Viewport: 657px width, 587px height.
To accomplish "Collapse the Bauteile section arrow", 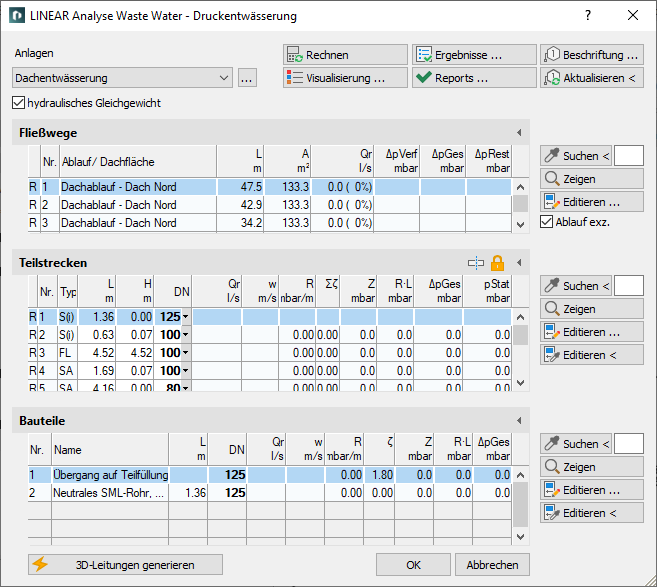I will coord(519,421).
